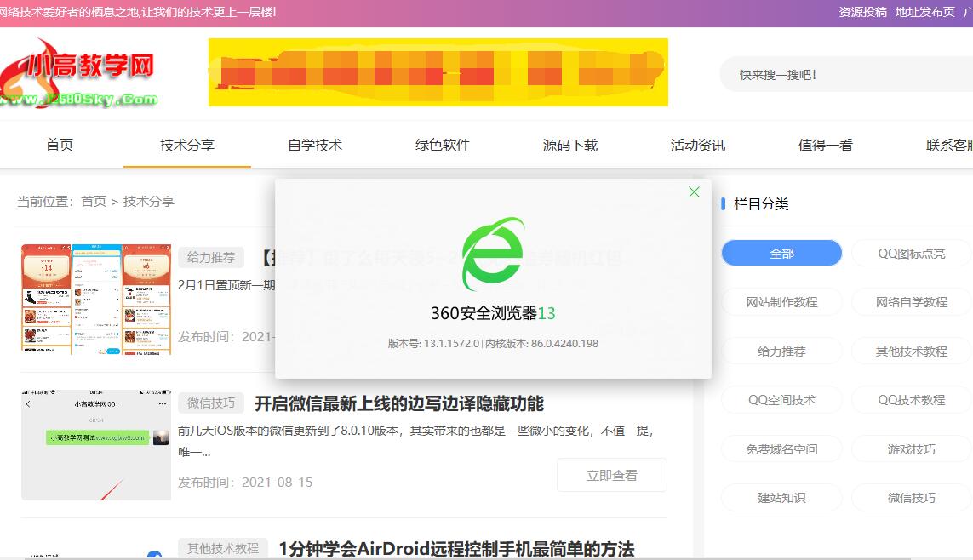This screenshot has width=973, height=560.
Task: Select the 免费域名空间 category
Action: (x=781, y=449)
